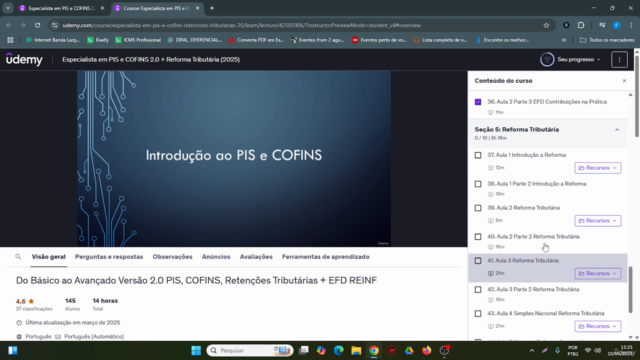This screenshot has height=360, width=640.
Task: Check lecture 43 Aula 4 Simples Nacional
Action: click(x=478, y=313)
